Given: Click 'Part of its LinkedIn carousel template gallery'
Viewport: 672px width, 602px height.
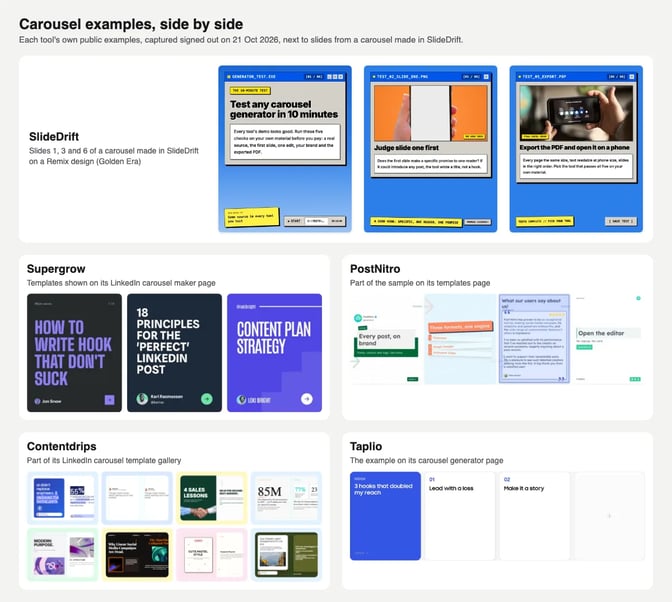Looking at the screenshot, I should click(x=104, y=461).
